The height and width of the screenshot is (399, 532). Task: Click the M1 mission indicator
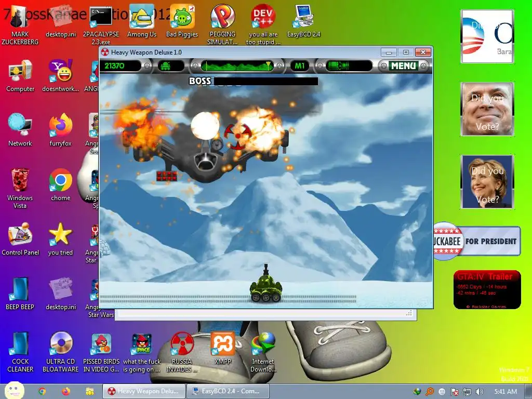point(300,66)
